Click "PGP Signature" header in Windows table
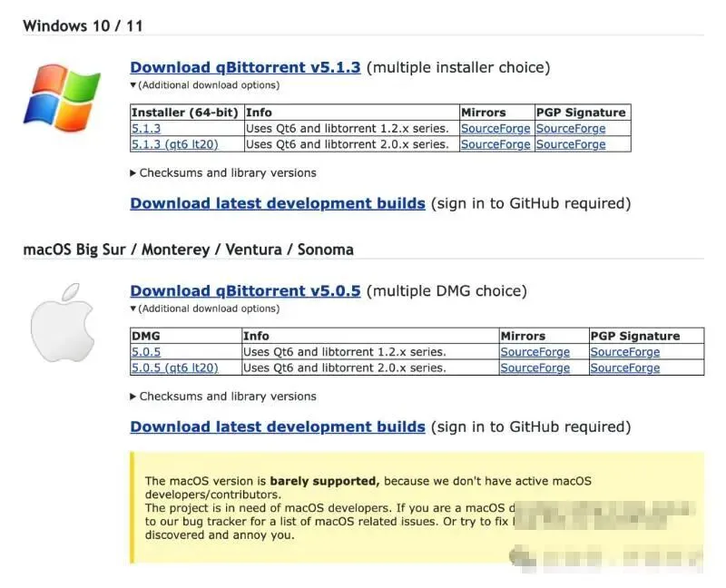The height and width of the screenshot is (588, 726). click(x=581, y=113)
